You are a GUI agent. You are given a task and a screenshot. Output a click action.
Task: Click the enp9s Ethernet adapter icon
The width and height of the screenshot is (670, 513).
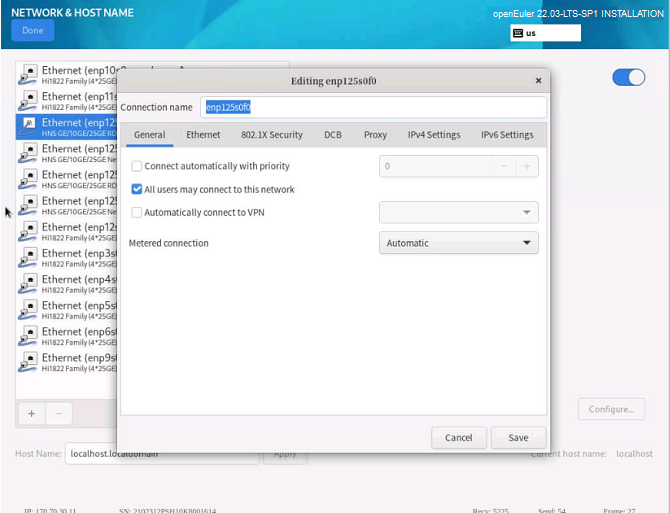[29, 362]
